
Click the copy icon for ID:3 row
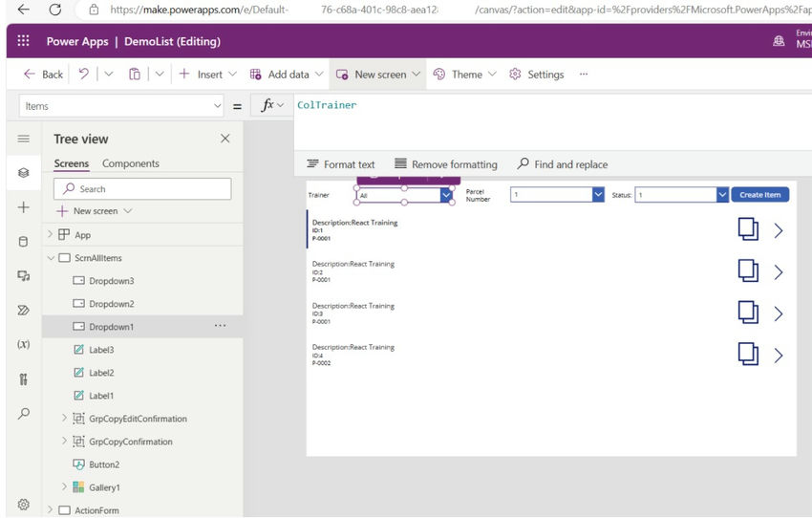748,313
